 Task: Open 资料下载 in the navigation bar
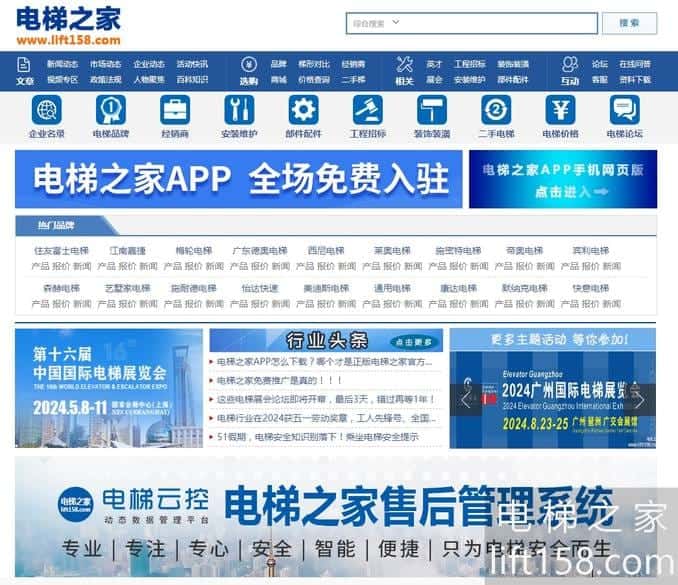[x=635, y=80]
